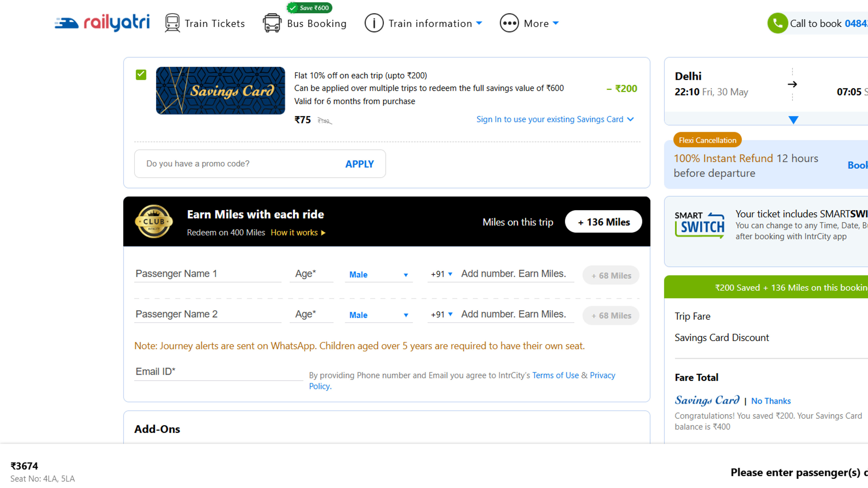The height and width of the screenshot is (488, 868).
Task: Click the train icon beside Train Tickets
Action: [x=172, y=23]
